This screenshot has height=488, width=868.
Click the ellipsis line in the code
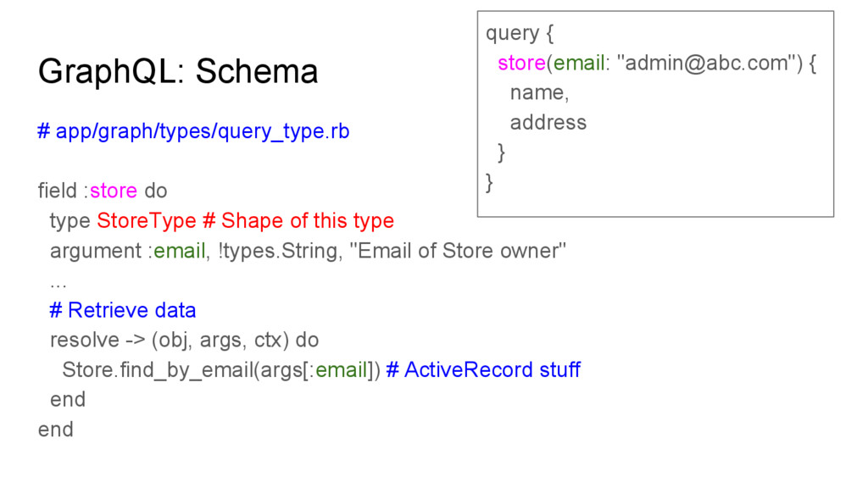(58, 283)
